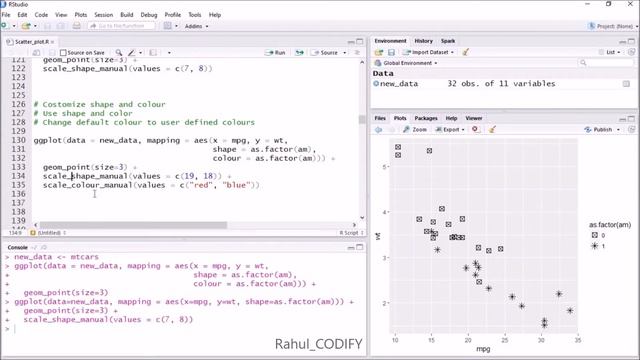Click the R Script file type selector
This screenshot has height=360, width=640.
tap(351, 233)
